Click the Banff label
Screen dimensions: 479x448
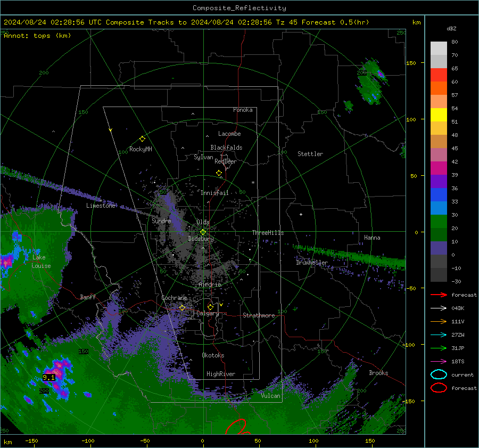88,297
